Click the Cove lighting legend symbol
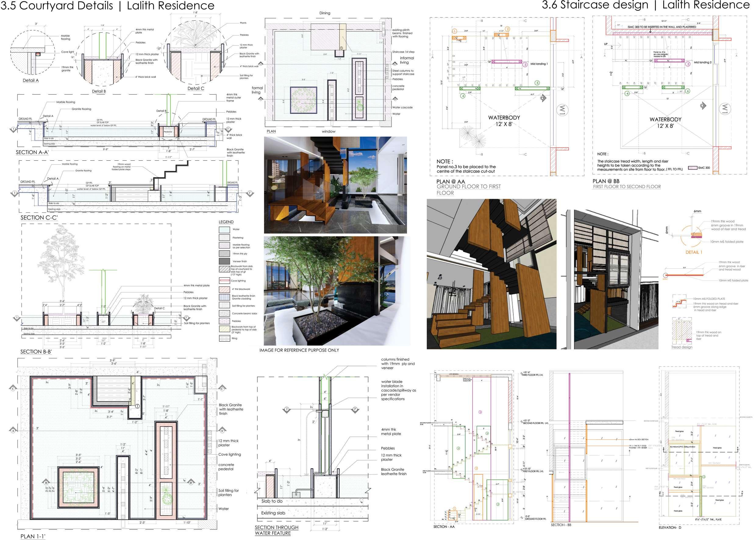 pos(224,281)
